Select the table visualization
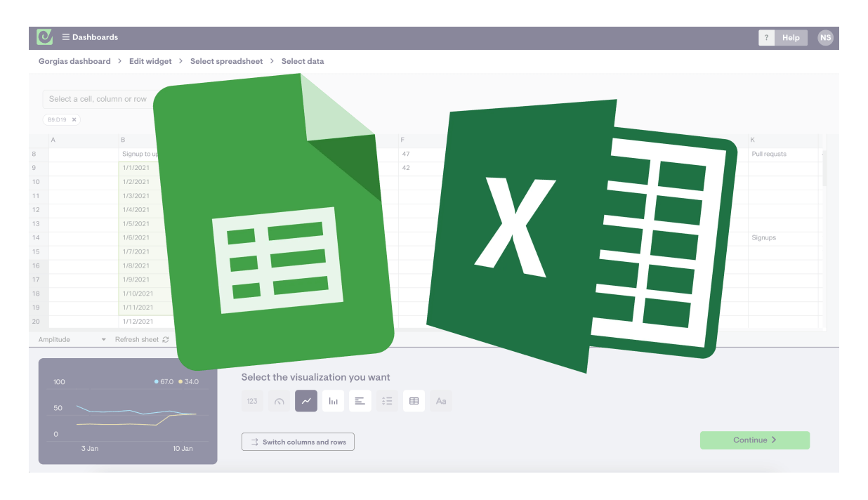The image size is (868, 500). click(414, 402)
